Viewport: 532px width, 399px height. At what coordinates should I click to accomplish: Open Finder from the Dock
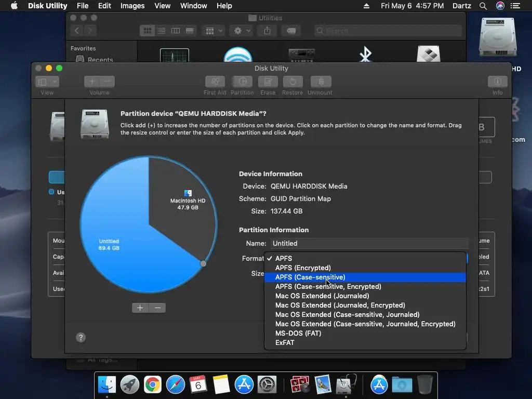tap(107, 385)
